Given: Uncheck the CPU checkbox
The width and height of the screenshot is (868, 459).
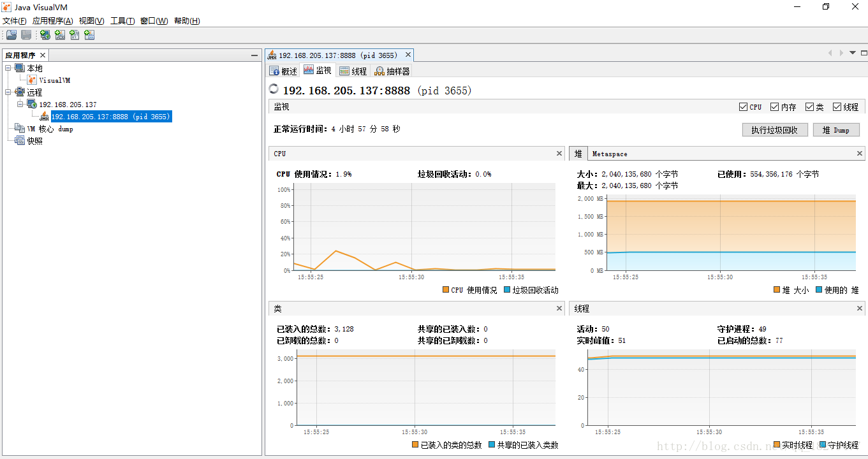Looking at the screenshot, I should coord(743,107).
